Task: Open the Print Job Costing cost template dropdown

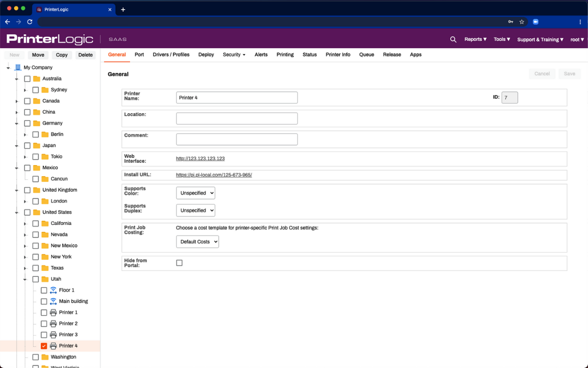Action: coord(197,241)
